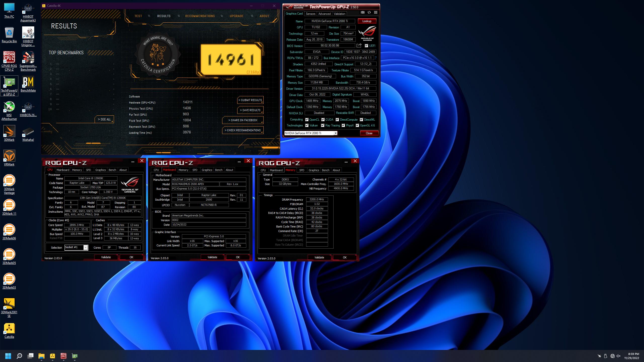
Task: Open Windows Start button
Action: 8,356
